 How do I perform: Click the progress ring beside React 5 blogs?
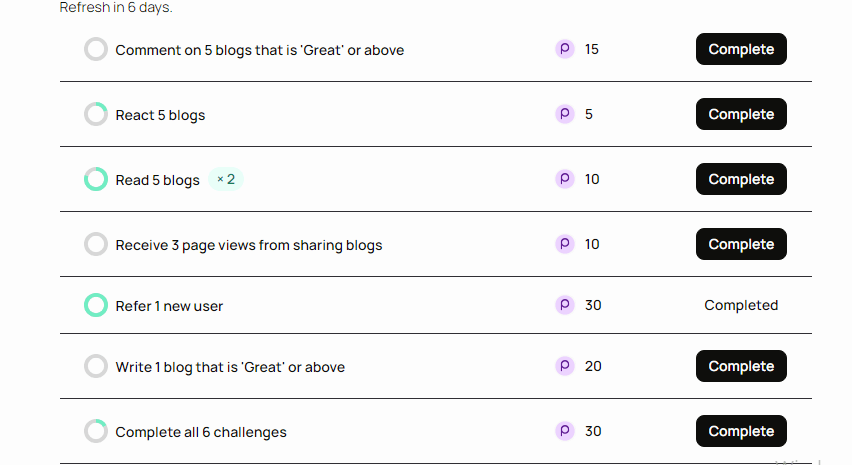coord(96,114)
